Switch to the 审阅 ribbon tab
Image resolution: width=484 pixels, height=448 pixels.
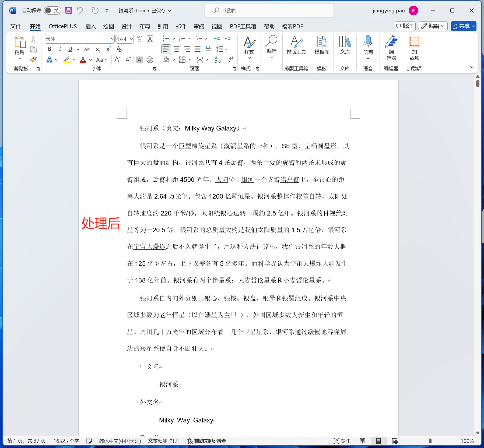[x=199, y=26]
